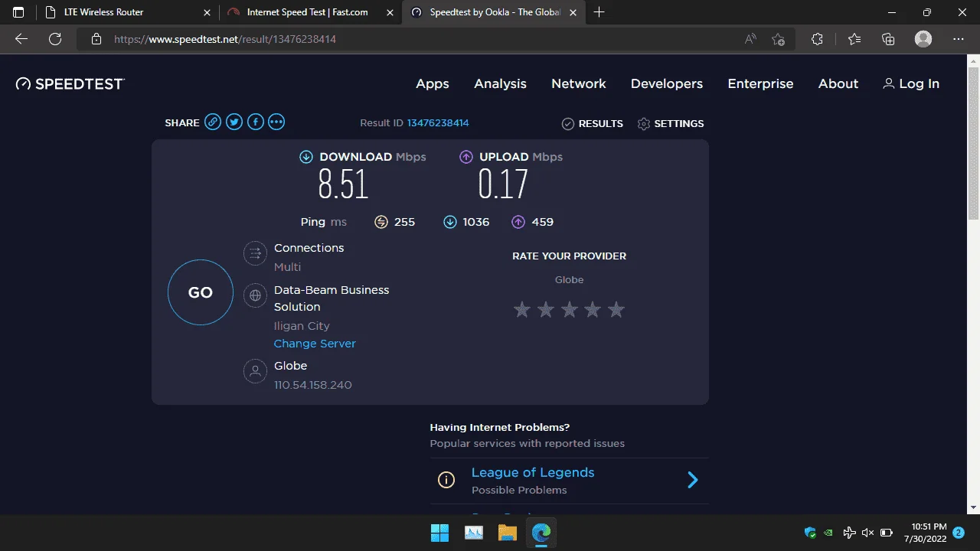Screen dimensions: 980x551
Task: Open the RESULTS page
Action: tap(593, 123)
